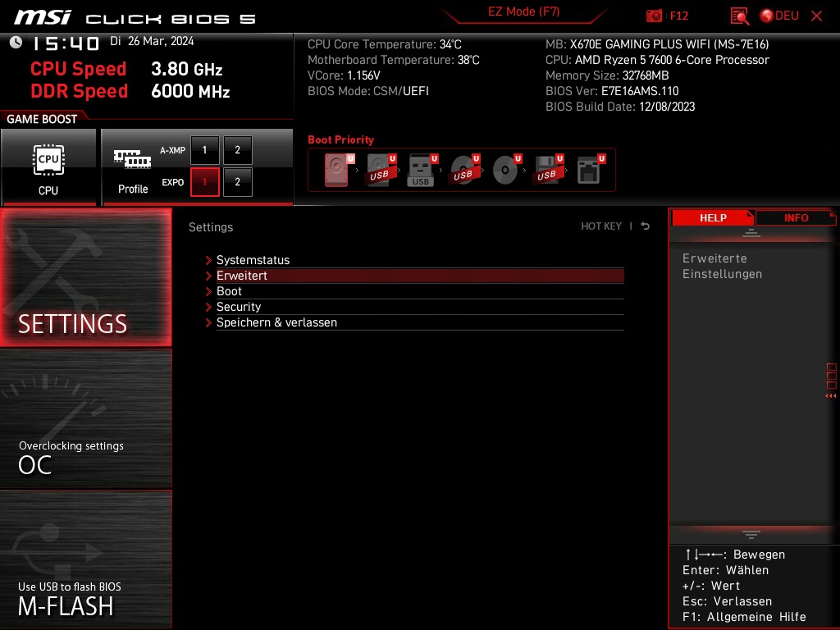Switch to EZ Mode
Screen dimensions: 840x630
point(523,12)
